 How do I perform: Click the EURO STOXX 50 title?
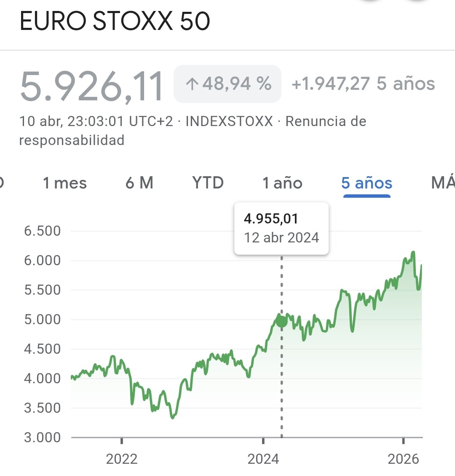coord(115,22)
